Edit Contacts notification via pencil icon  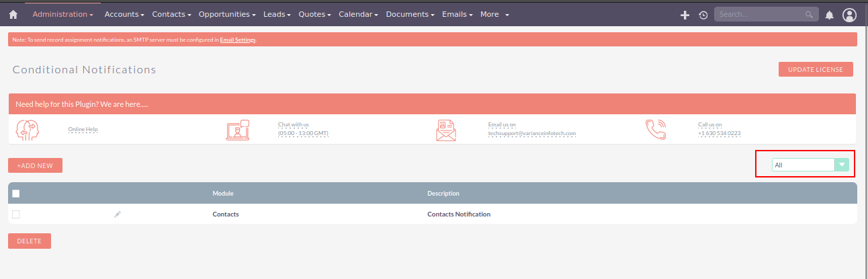(x=118, y=214)
